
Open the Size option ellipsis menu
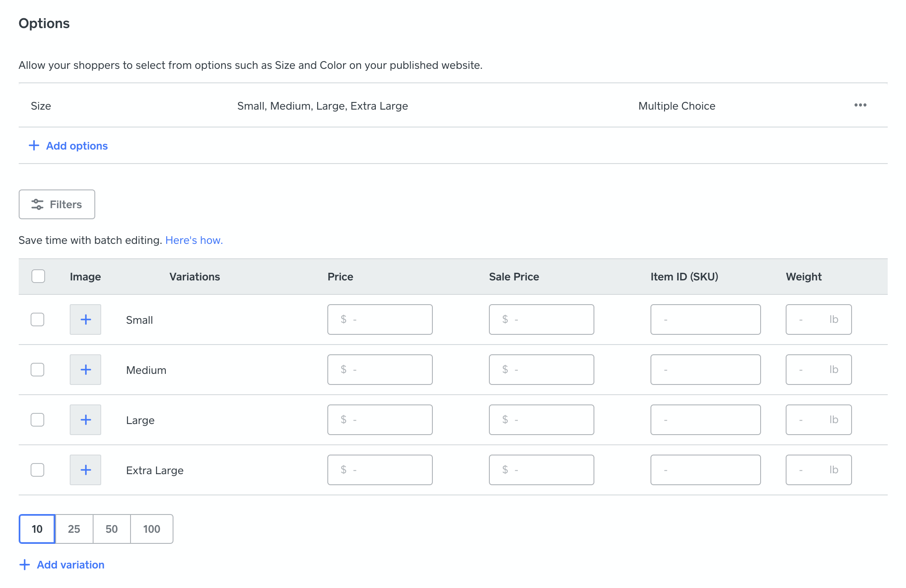(x=860, y=106)
